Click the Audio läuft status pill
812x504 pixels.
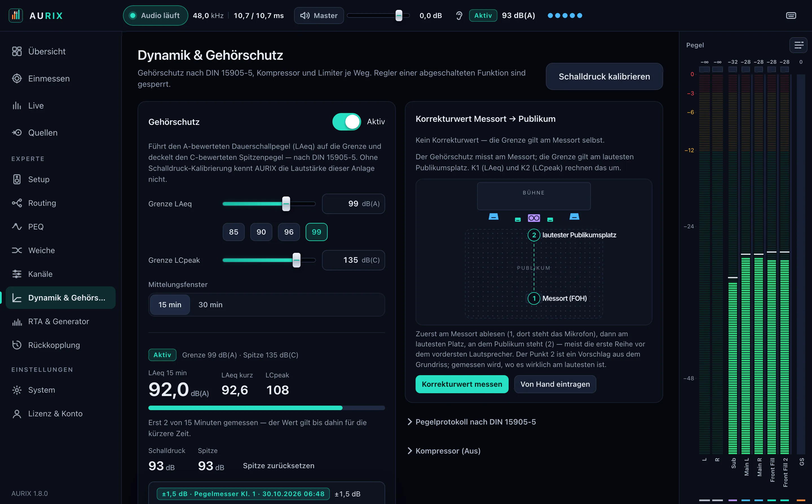[x=155, y=16]
